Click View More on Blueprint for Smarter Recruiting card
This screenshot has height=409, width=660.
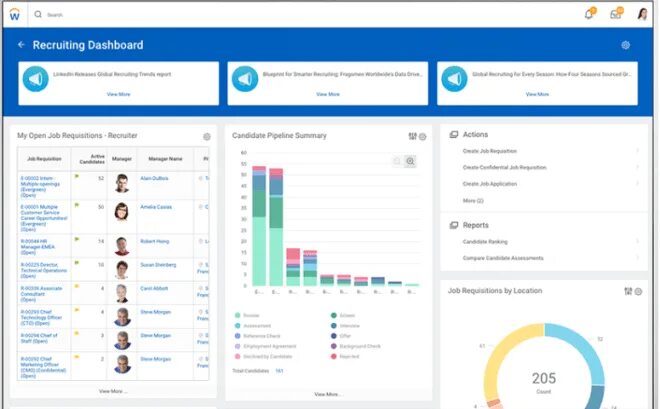pyautogui.click(x=328, y=94)
